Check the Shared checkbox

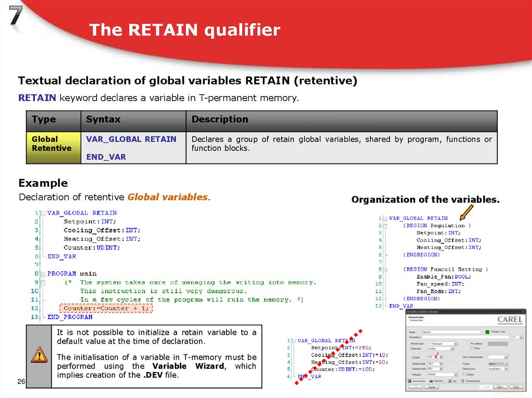coord(464,374)
